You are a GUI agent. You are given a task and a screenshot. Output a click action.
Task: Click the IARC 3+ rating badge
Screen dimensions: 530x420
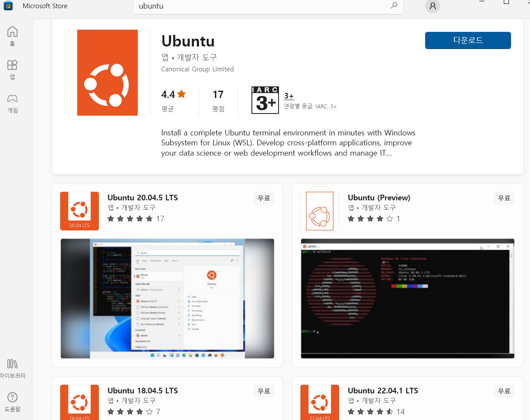[265, 100]
